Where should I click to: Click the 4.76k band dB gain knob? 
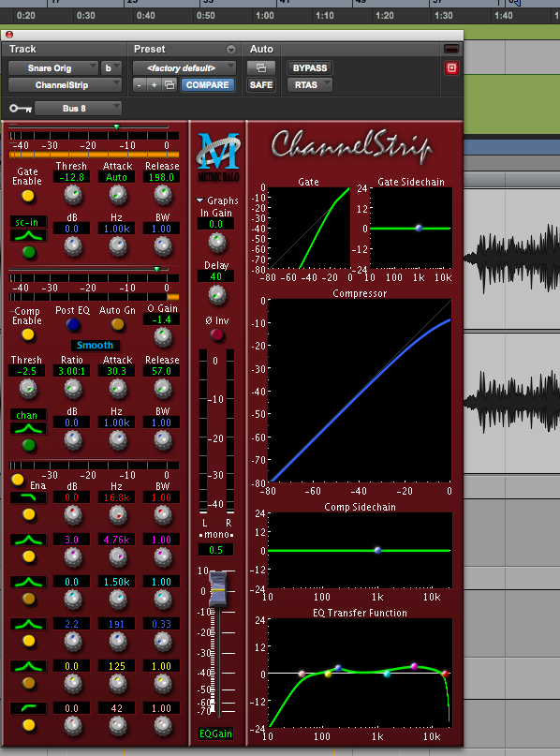73,556
